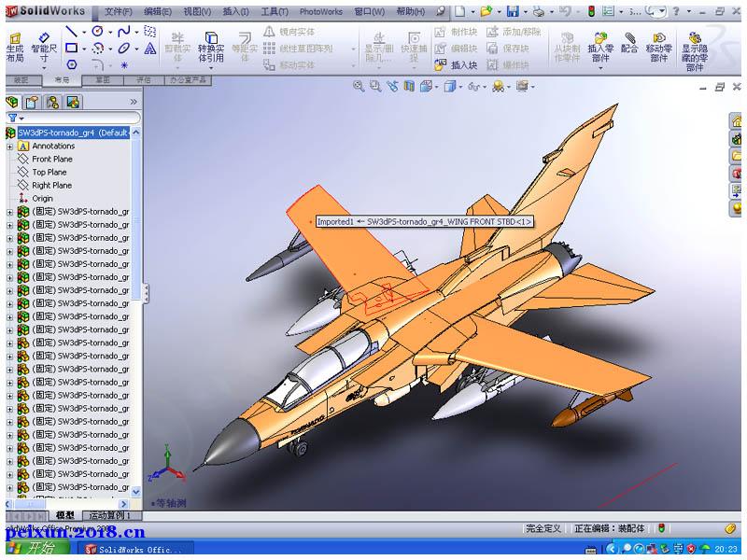Screen dimensions: 747x560
Task: Click the Print icon
Action: point(539,11)
